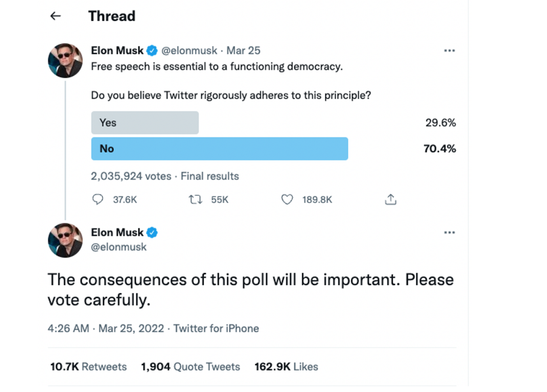Viewport: 547px width, 392px height.
Task: View the 1,904 Quote Tweets
Action: [191, 367]
